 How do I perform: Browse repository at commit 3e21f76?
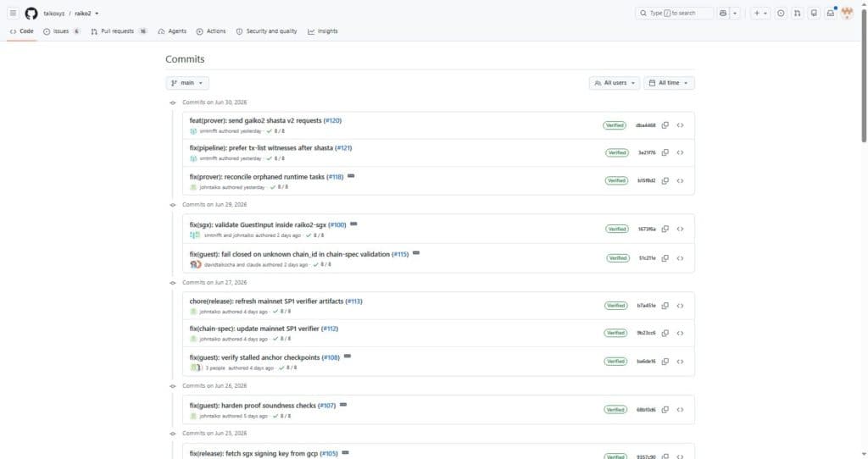point(680,152)
